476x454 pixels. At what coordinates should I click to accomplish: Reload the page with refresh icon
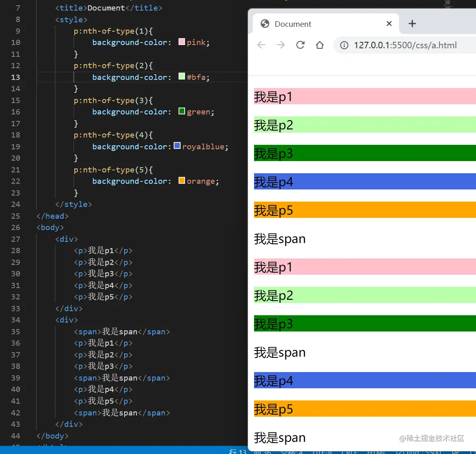click(300, 45)
